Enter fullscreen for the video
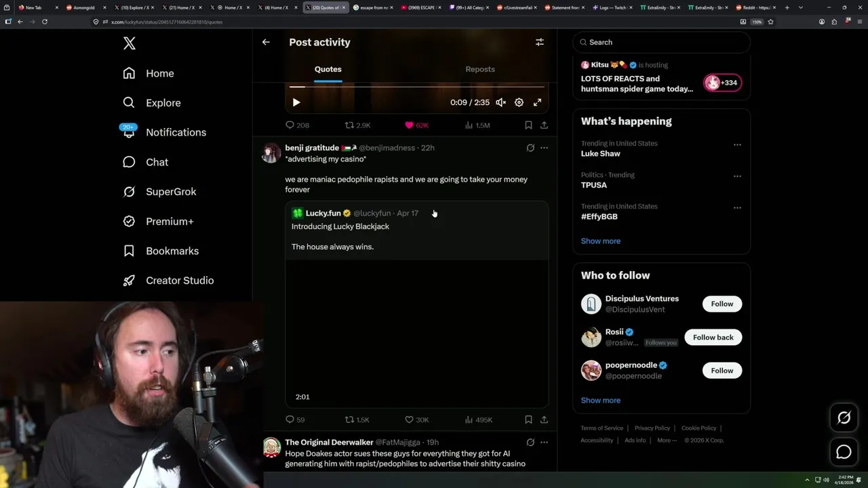 537,102
